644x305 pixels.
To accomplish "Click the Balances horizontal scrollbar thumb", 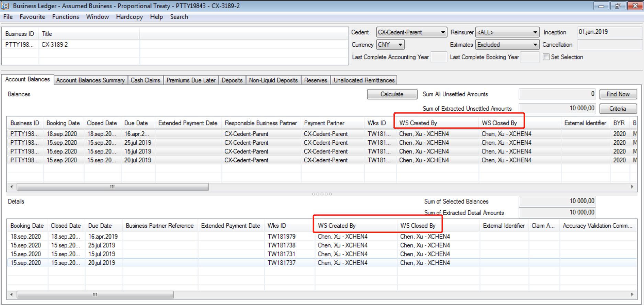I will click(x=113, y=187).
